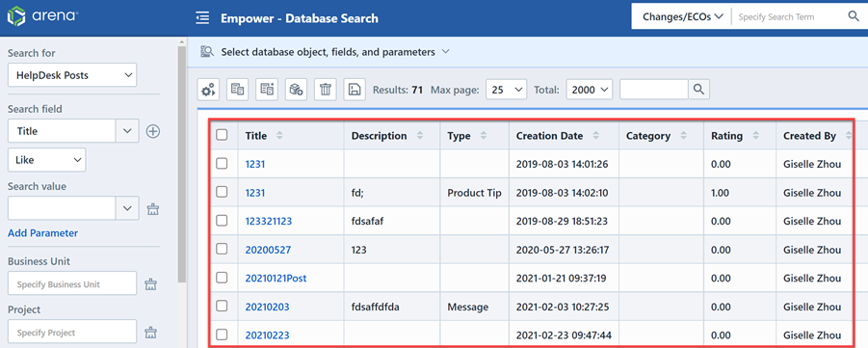The width and height of the screenshot is (868, 348).
Task: Click the Specify Project field
Action: point(72,333)
